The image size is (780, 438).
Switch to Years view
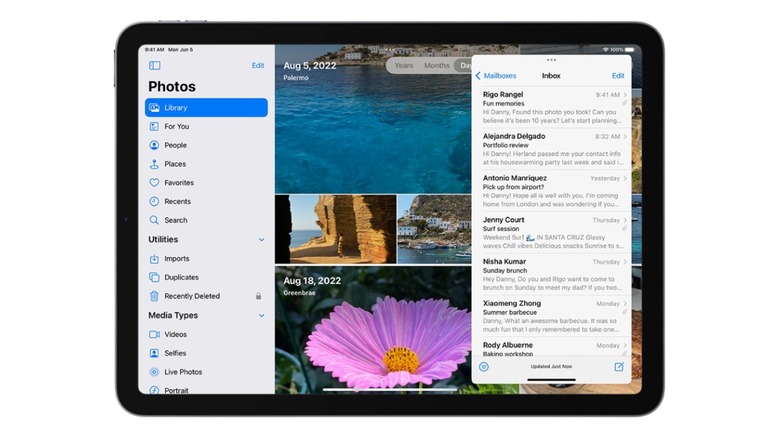403,66
